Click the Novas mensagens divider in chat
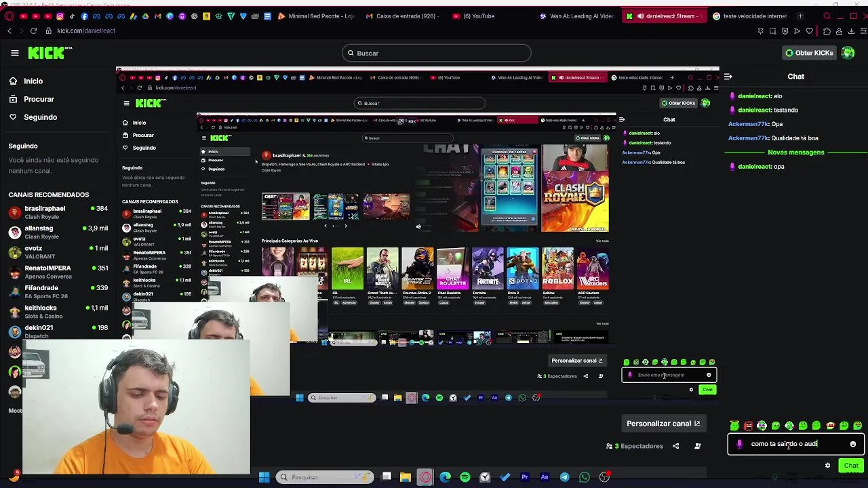Viewport: 868px width, 488px height. point(796,152)
